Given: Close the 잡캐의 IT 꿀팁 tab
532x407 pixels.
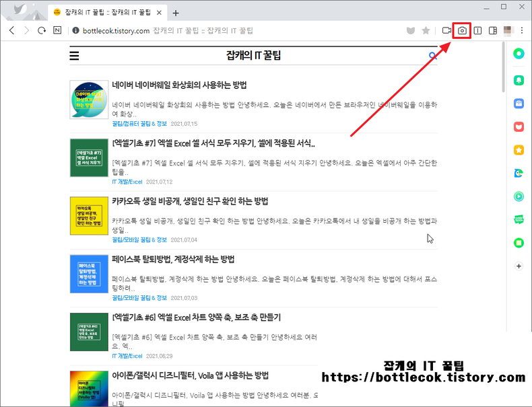Looking at the screenshot, I should [x=159, y=13].
